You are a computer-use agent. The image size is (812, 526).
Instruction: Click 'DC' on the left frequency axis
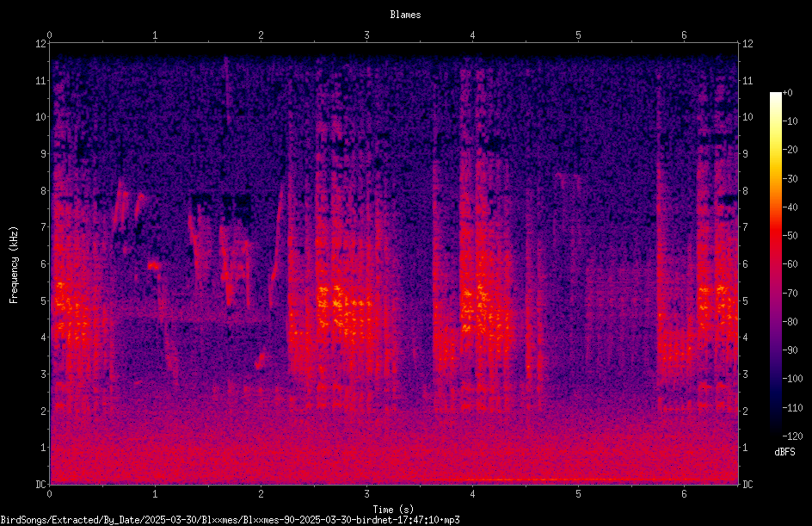pyautogui.click(x=40, y=484)
